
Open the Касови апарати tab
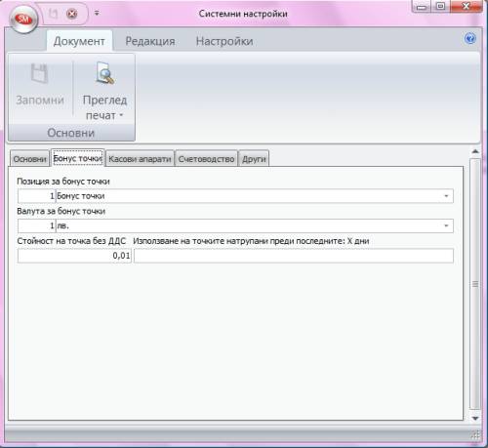pyautogui.click(x=140, y=159)
